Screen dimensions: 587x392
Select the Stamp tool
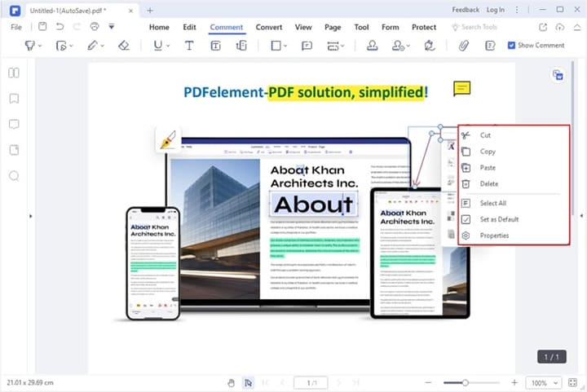tap(372, 46)
